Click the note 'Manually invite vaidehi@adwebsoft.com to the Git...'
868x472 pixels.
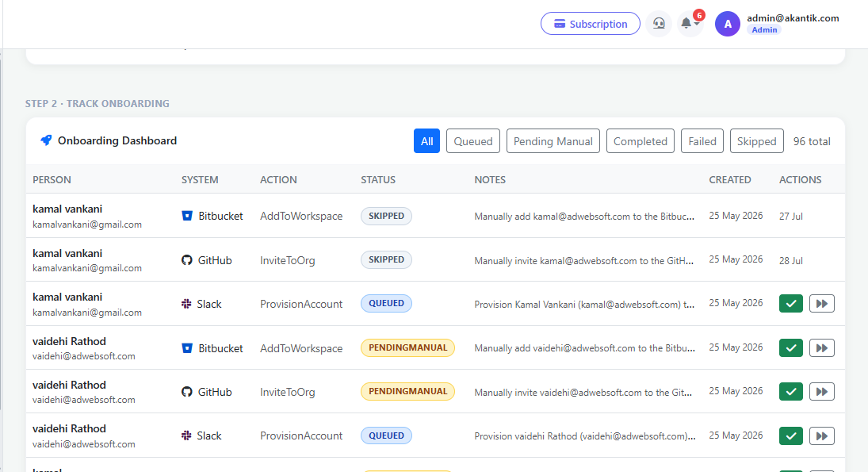click(583, 392)
